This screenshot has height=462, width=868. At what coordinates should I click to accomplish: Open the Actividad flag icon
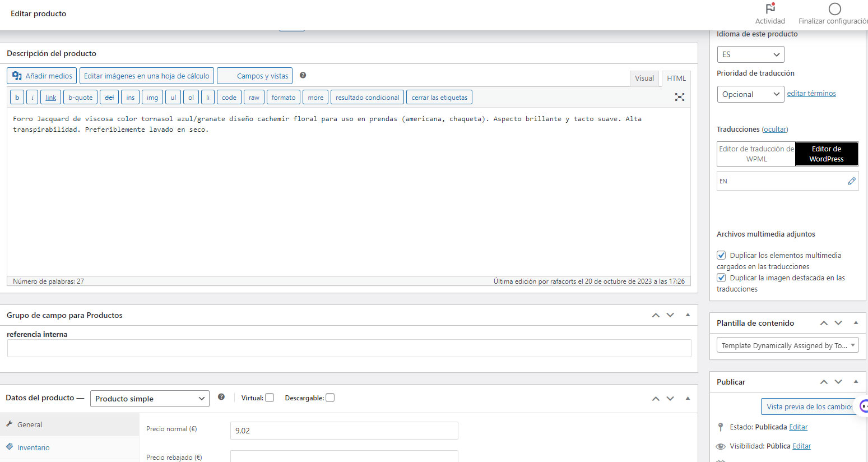[770, 9]
